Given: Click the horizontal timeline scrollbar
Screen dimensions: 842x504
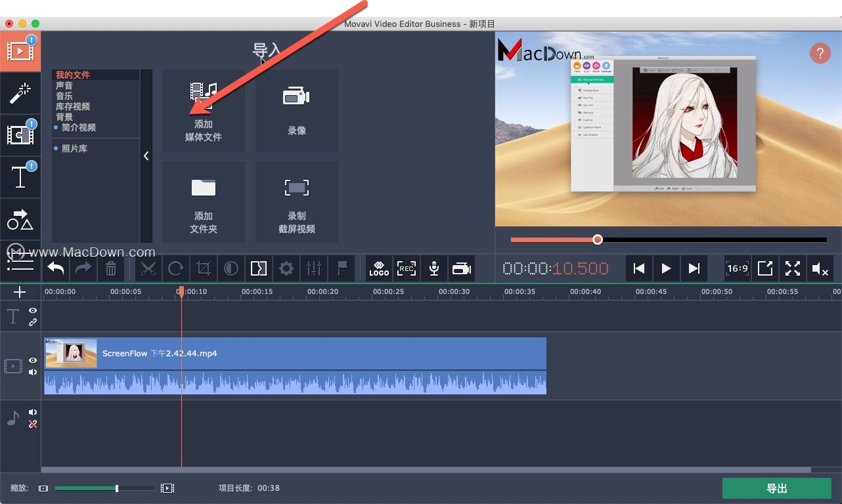Looking at the screenshot, I should (x=426, y=470).
